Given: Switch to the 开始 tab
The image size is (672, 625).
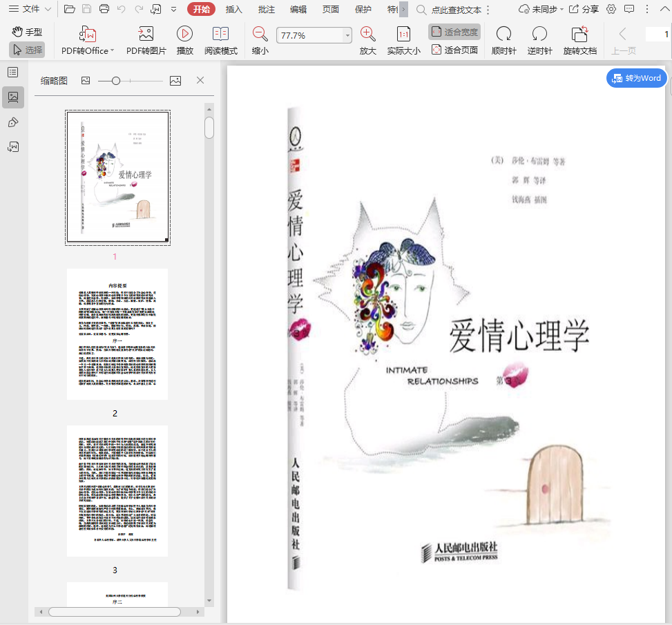Looking at the screenshot, I should pos(202,9).
